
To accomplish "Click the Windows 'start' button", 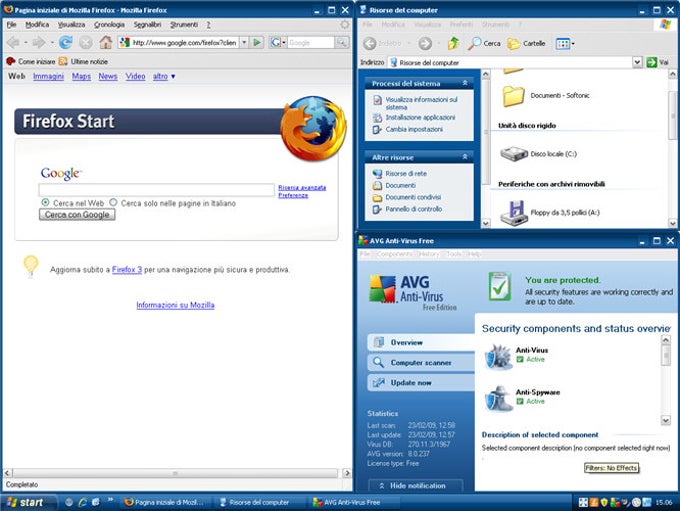I will tap(29, 502).
